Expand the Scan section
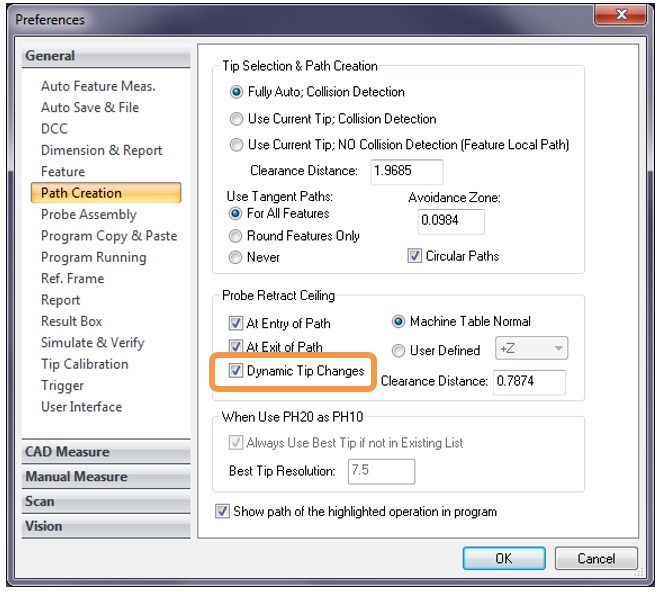Image resolution: width=659 pixels, height=592 pixels. pos(106,501)
